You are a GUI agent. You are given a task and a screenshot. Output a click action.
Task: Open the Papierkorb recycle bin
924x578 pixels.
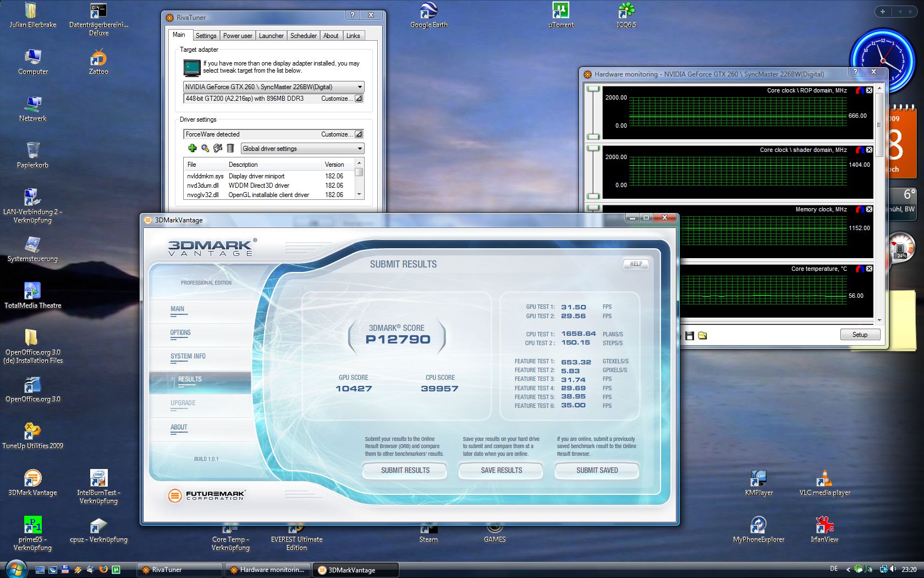(x=32, y=155)
